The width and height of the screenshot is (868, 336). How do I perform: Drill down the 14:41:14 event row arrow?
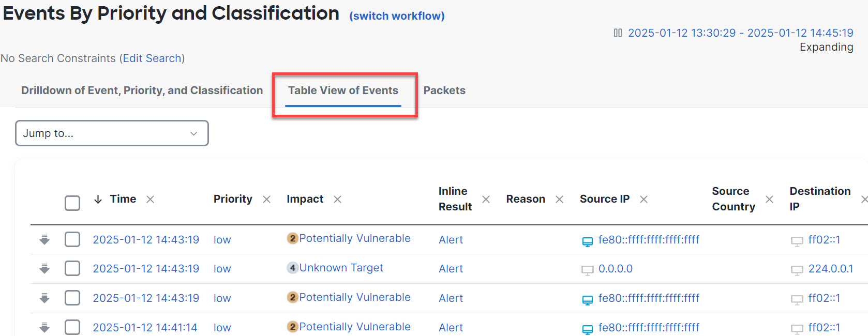[44, 327]
